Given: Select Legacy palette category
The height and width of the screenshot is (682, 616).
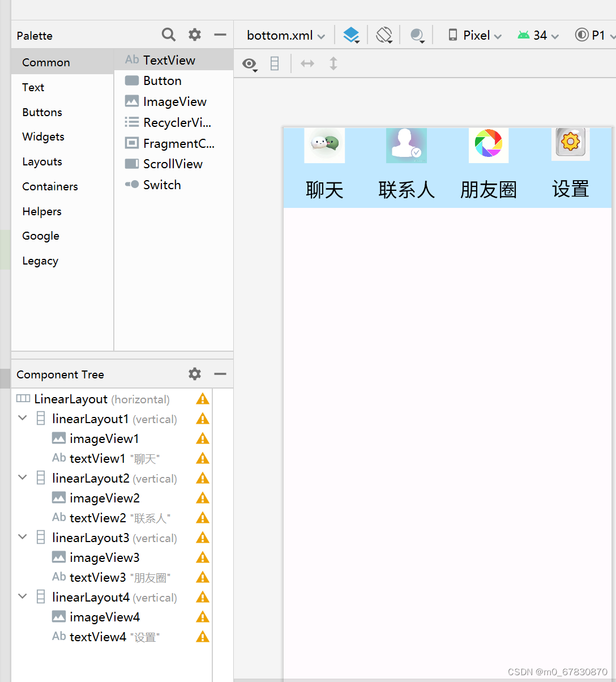Looking at the screenshot, I should pos(62,261).
